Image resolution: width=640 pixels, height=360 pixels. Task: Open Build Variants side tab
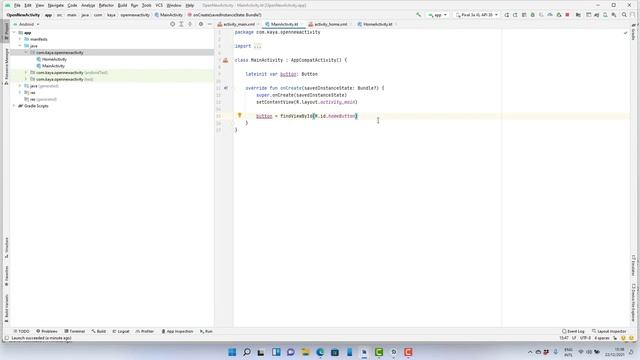(6, 309)
